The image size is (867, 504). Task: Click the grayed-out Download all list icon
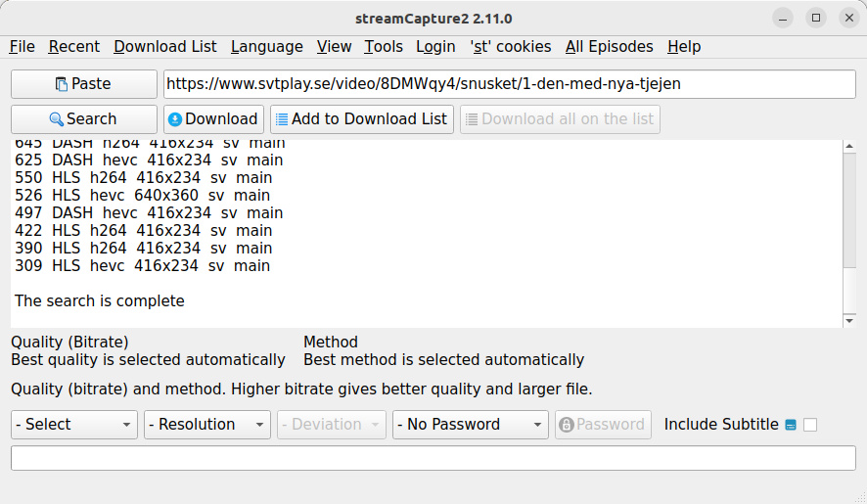(472, 119)
